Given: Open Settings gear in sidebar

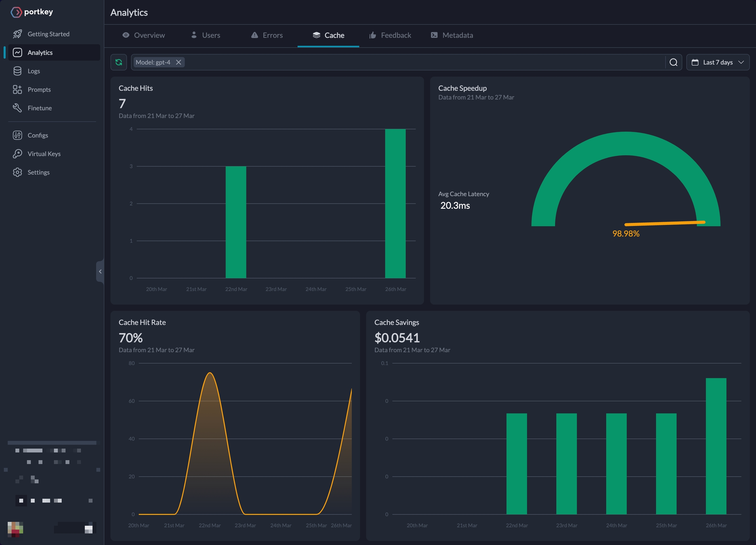Looking at the screenshot, I should pos(17,172).
